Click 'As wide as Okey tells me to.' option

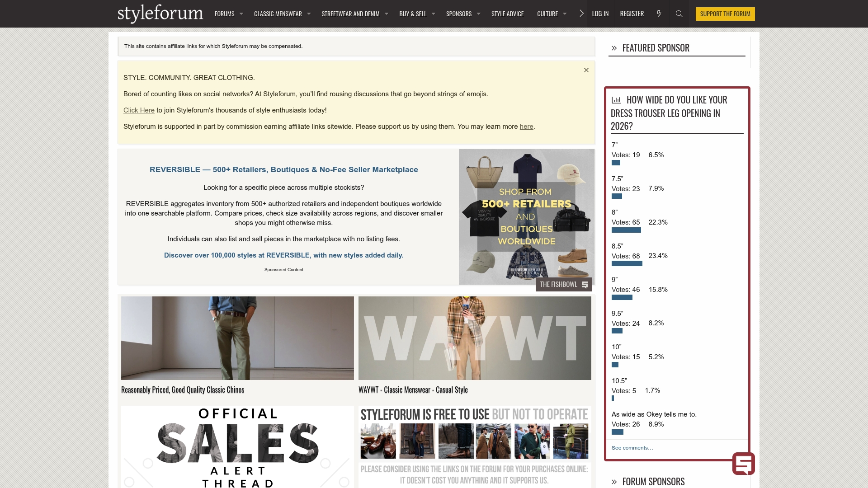coord(654,414)
